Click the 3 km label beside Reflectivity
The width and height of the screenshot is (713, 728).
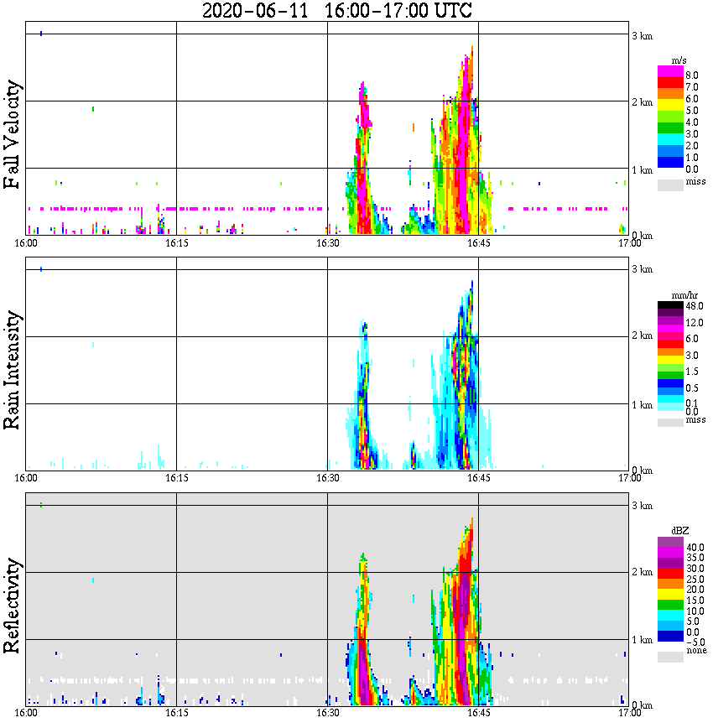tap(642, 506)
